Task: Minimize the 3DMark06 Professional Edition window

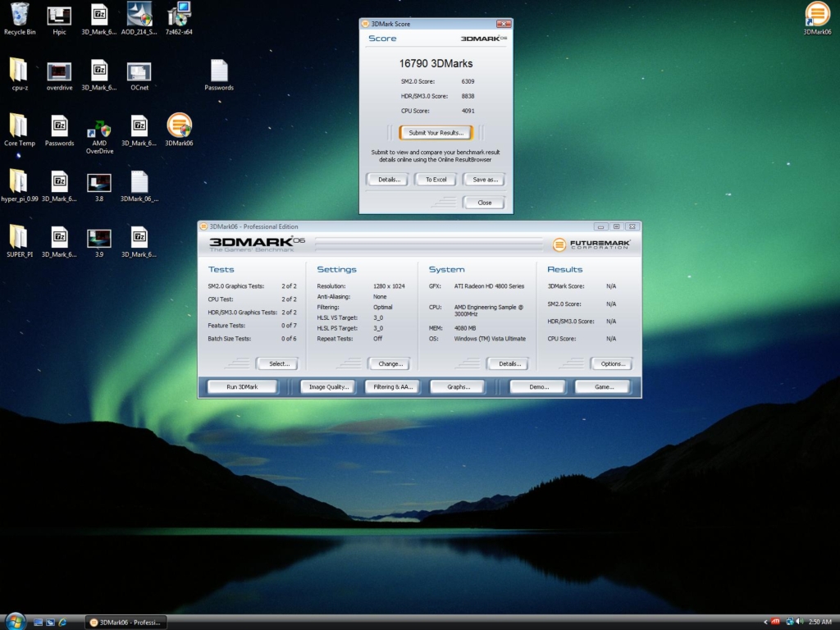Action: coord(600,226)
